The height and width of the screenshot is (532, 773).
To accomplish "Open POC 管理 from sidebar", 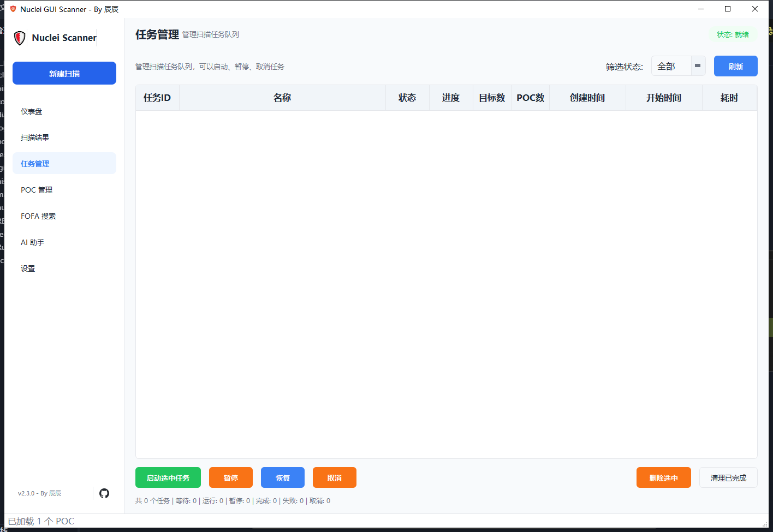I will 36,189.
